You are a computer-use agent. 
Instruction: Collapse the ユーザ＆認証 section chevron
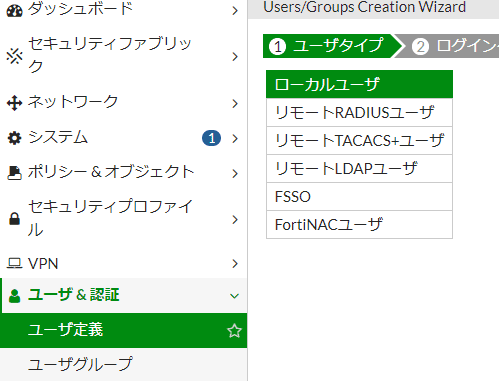coord(235,296)
